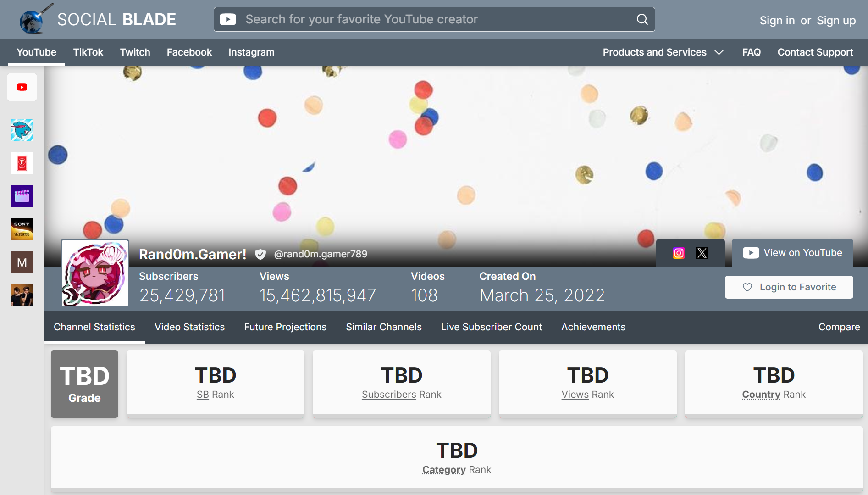Screen dimensions: 868x495
Task: Switch to the Twitch platform tab
Action: click(x=135, y=52)
